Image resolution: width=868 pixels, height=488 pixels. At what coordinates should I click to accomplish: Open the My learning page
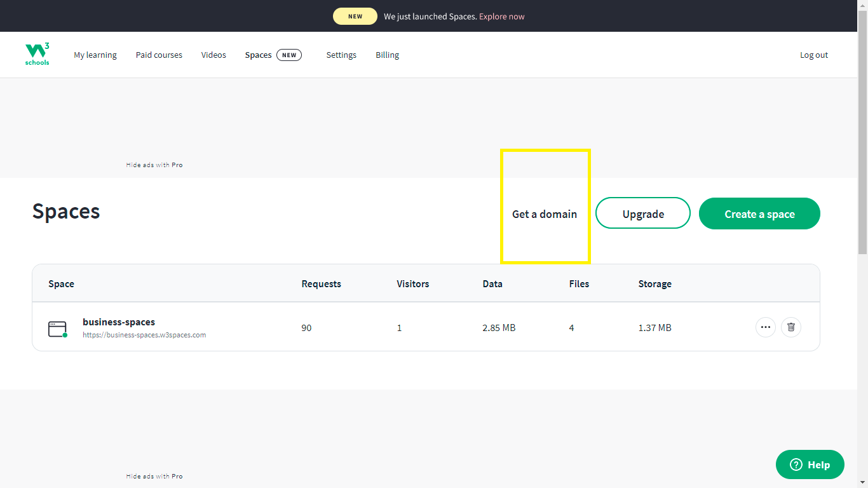pyautogui.click(x=95, y=55)
